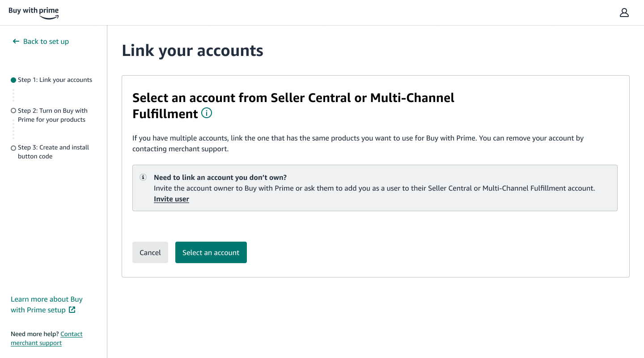Click the filled Step 1 progress dot

[13, 80]
